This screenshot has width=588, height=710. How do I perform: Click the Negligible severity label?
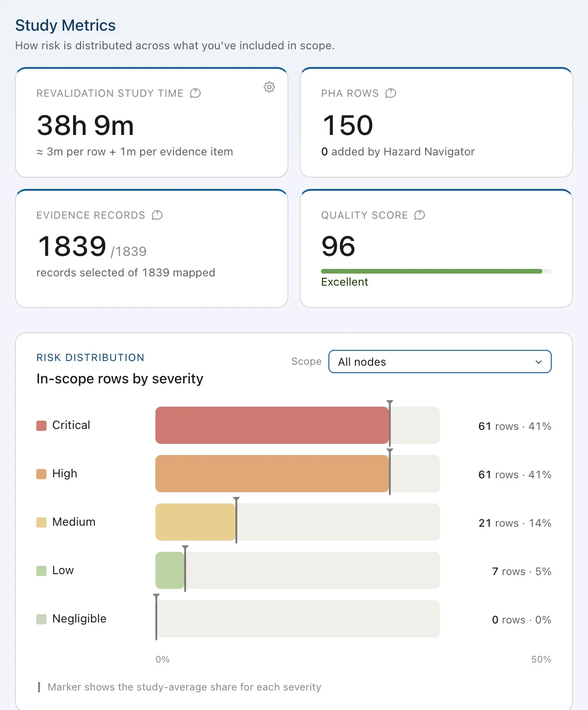coord(80,619)
